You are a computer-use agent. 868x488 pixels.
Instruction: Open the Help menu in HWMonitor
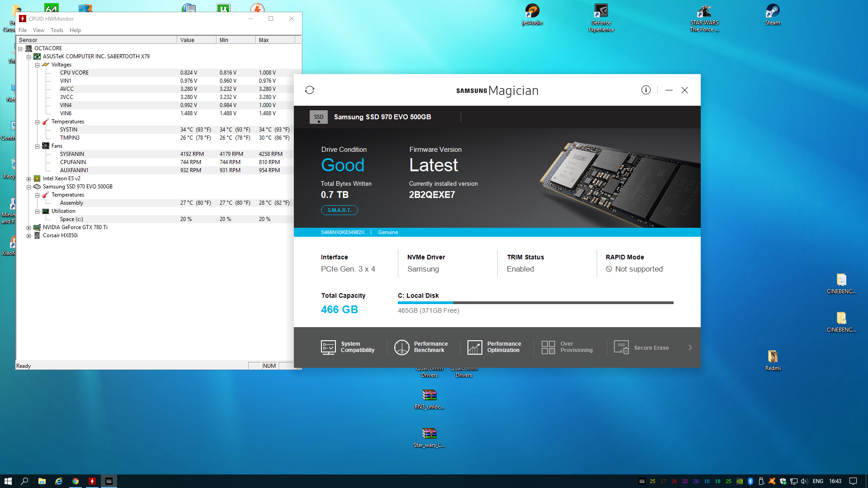[x=75, y=30]
